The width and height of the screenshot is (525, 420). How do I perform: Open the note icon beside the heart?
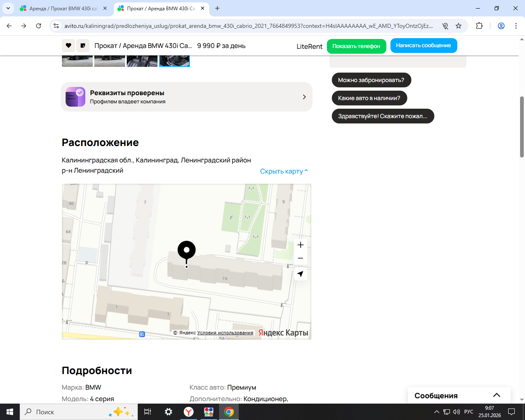tap(83, 46)
